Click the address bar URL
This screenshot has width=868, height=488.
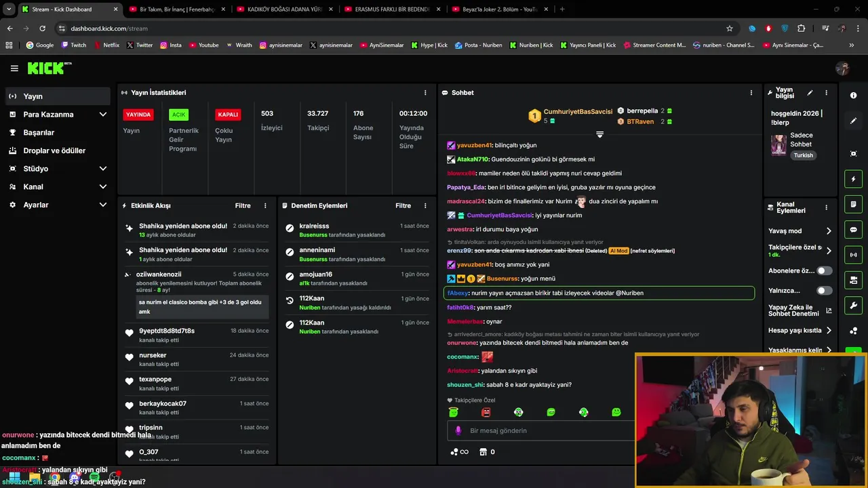(x=109, y=28)
